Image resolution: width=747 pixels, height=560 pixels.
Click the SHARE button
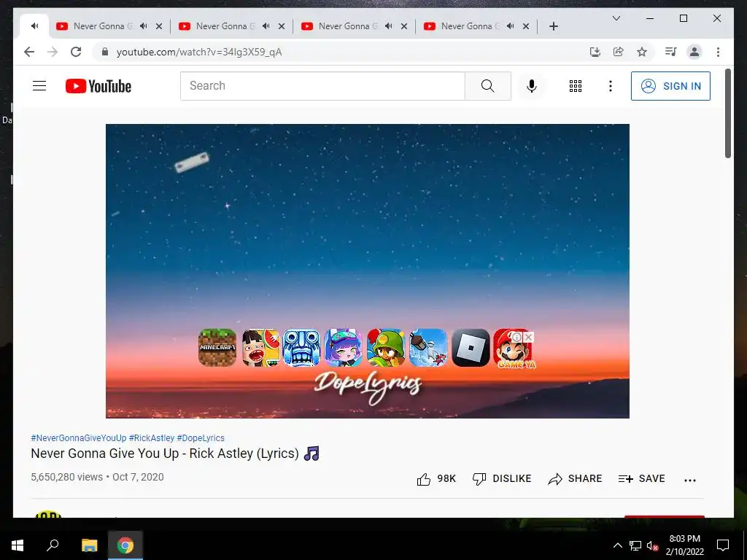pyautogui.click(x=575, y=478)
